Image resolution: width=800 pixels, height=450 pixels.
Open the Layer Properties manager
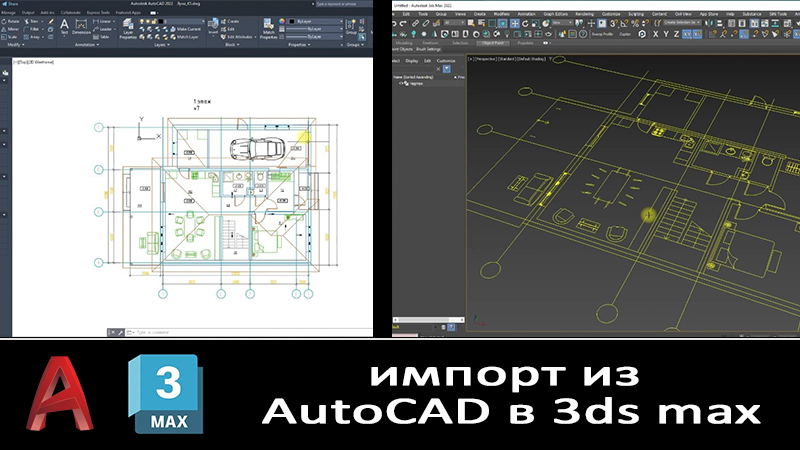click(x=128, y=29)
